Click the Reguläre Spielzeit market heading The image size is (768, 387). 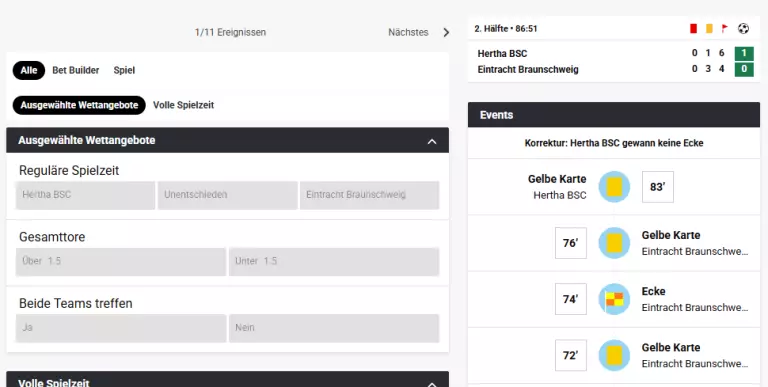(x=69, y=170)
